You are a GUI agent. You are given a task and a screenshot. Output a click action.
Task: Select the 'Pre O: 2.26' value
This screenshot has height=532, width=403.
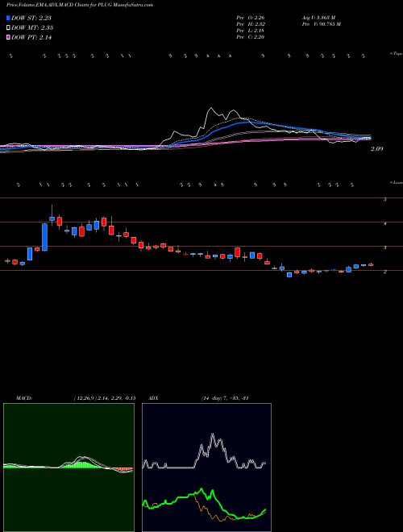coord(251,18)
